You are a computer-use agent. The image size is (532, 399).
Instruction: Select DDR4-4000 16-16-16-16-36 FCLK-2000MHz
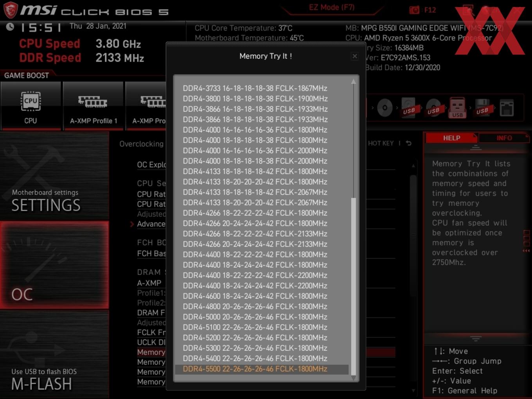pos(255,151)
